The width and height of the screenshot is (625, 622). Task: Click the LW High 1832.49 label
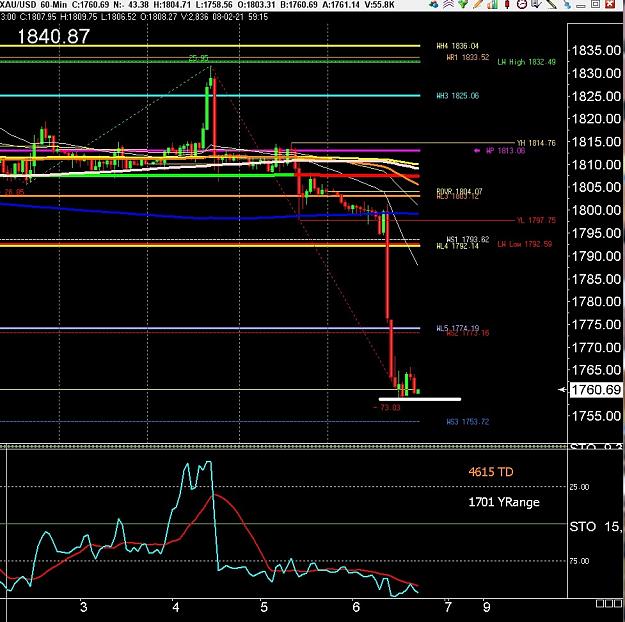[x=527, y=62]
